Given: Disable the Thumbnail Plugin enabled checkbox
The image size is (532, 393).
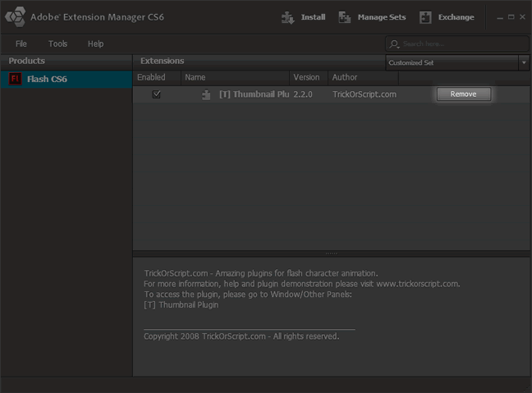Looking at the screenshot, I should point(157,94).
